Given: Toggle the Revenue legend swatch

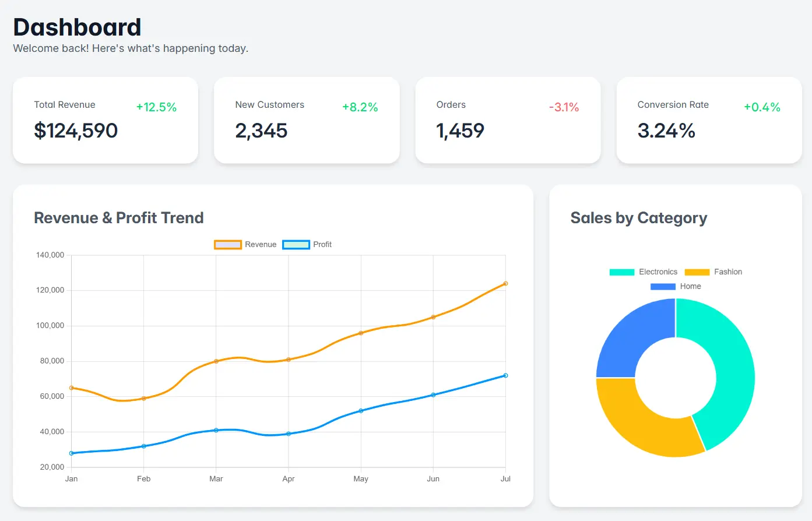Looking at the screenshot, I should (x=228, y=245).
